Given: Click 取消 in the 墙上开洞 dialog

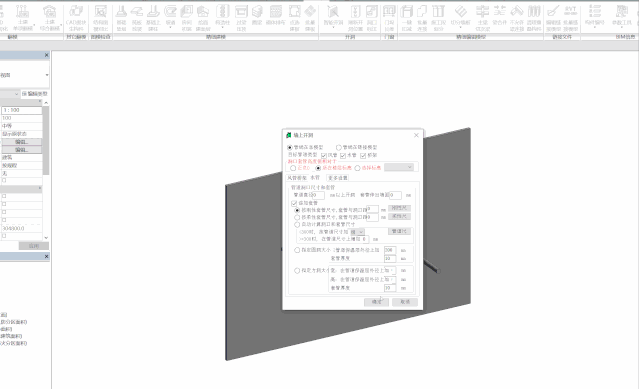Looking at the screenshot, I should (405, 302).
